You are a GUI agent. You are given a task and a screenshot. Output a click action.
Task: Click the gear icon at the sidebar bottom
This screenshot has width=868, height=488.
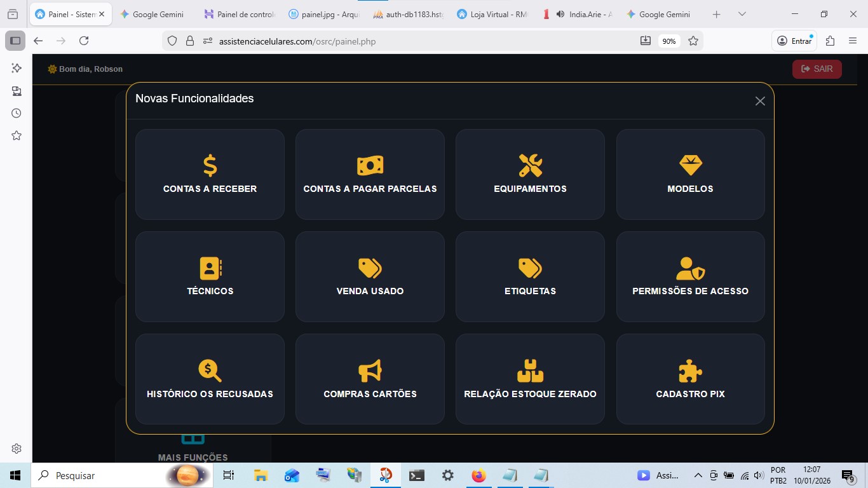coord(16,448)
